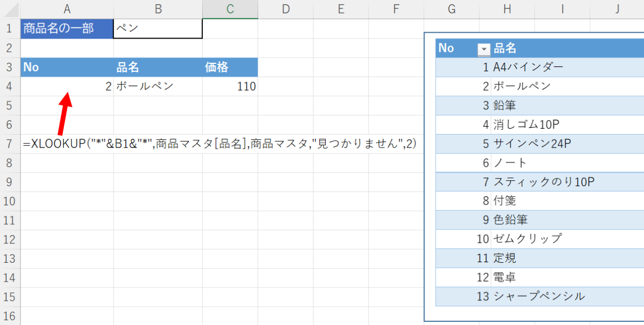Click the No header in cell A3

67,67
